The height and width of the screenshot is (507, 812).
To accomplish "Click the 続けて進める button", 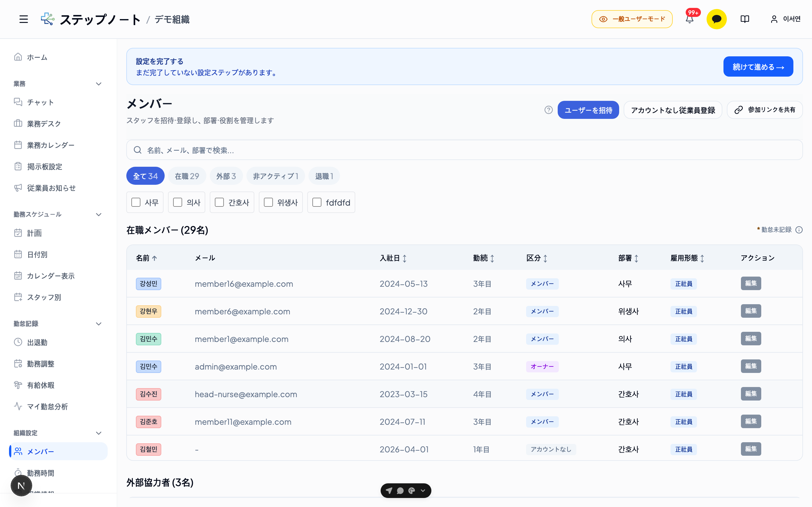I will click(758, 67).
